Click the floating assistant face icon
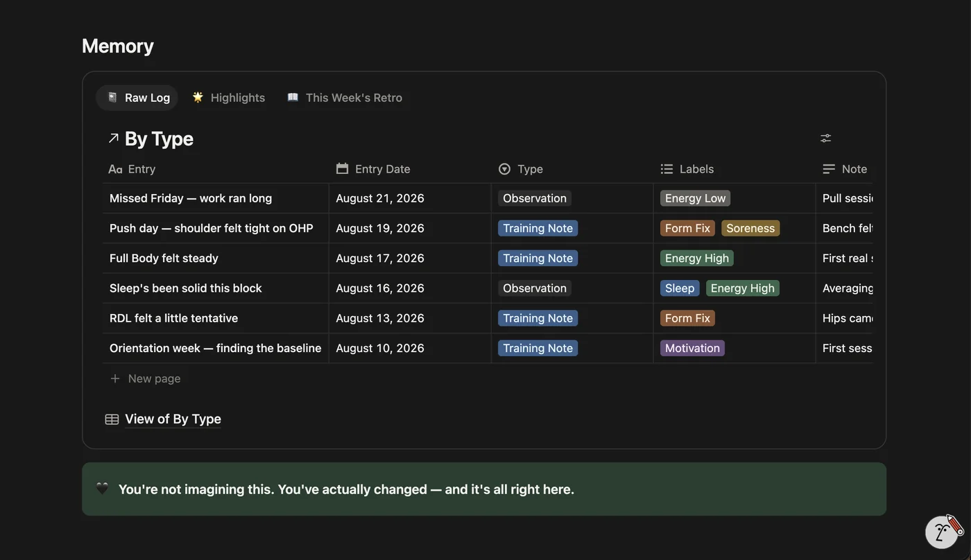Viewport: 971px width, 560px height. pos(943,532)
